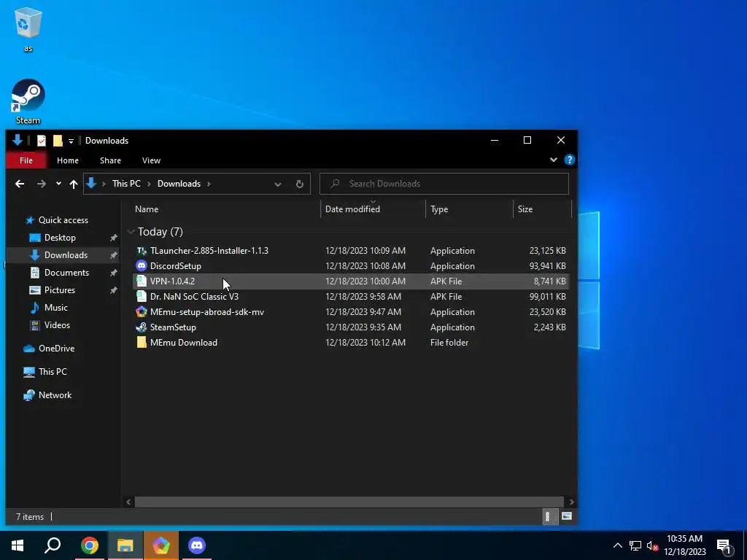747x560 pixels.
Task: Select Downloads in the navigation pane
Action: point(66,255)
